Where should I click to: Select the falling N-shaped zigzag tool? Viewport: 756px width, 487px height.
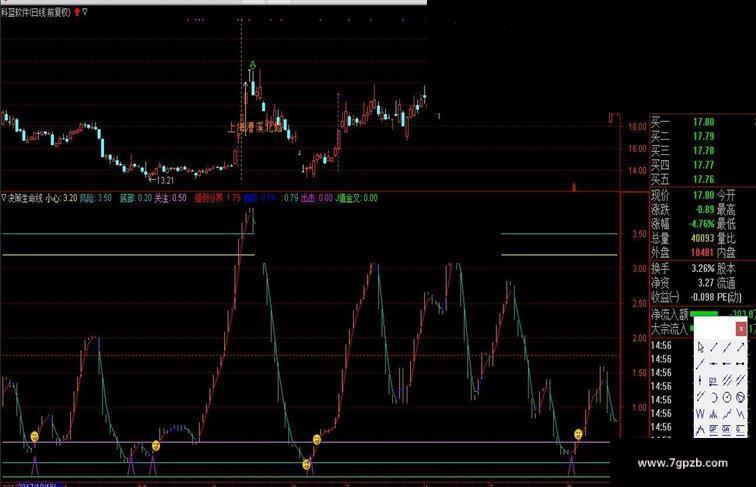point(741,414)
